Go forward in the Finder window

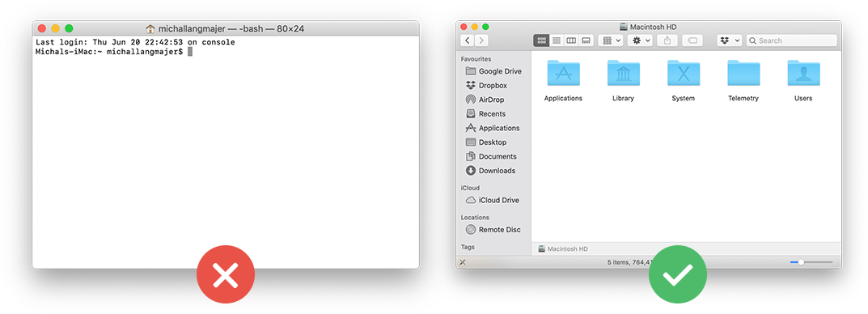[481, 40]
